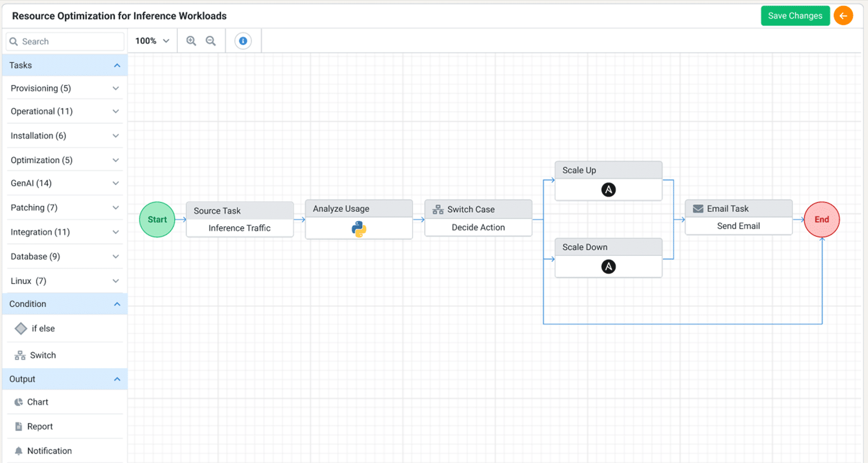Click the green Start node
This screenshot has height=463, width=868.
point(157,220)
